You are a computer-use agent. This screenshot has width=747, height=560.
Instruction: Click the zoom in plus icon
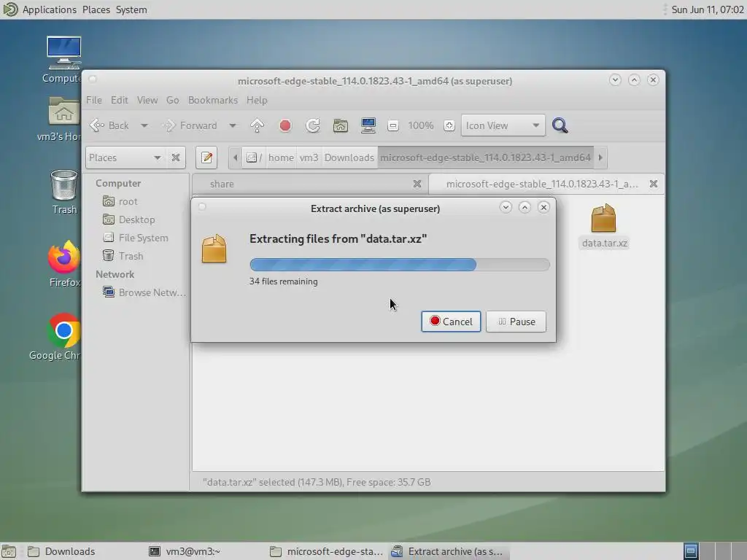pos(449,125)
